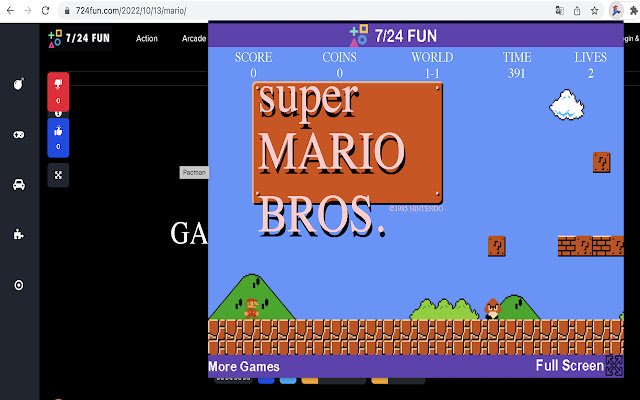Click the 7/24 FUN site logo in header
640x400 pixels.
tap(79, 38)
